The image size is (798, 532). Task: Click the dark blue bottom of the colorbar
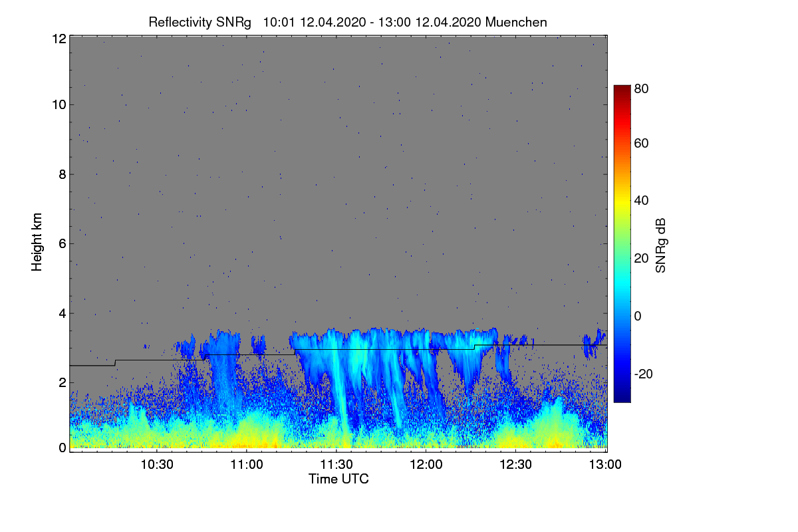[x=621, y=397]
